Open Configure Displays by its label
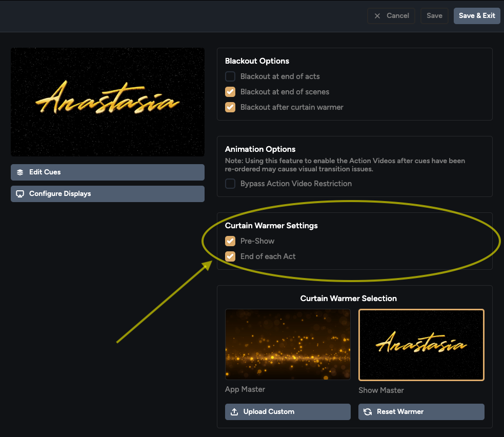Screen dimensions: 504x437 [x=60, y=193]
